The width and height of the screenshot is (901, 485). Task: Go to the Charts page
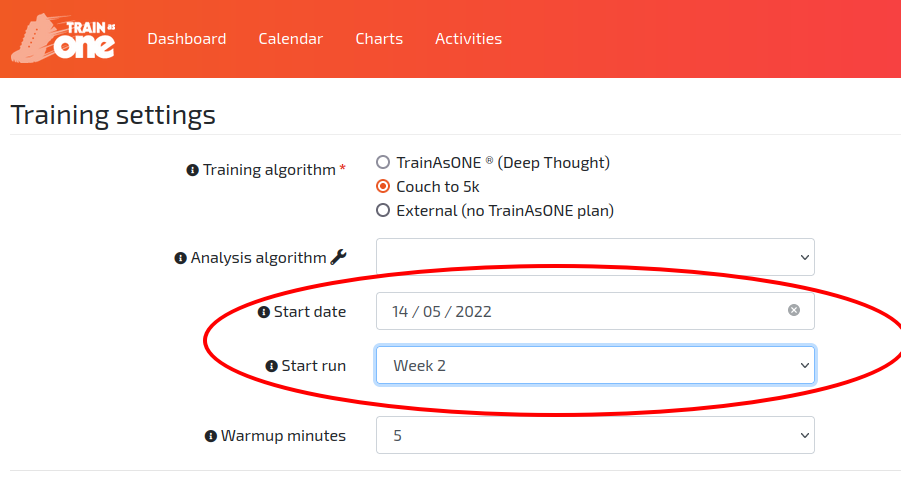(379, 39)
